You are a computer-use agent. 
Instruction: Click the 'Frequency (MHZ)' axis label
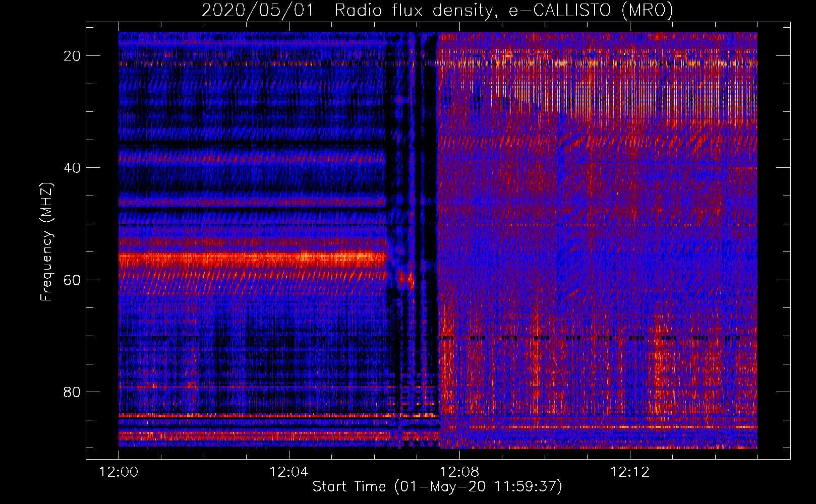click(x=46, y=242)
